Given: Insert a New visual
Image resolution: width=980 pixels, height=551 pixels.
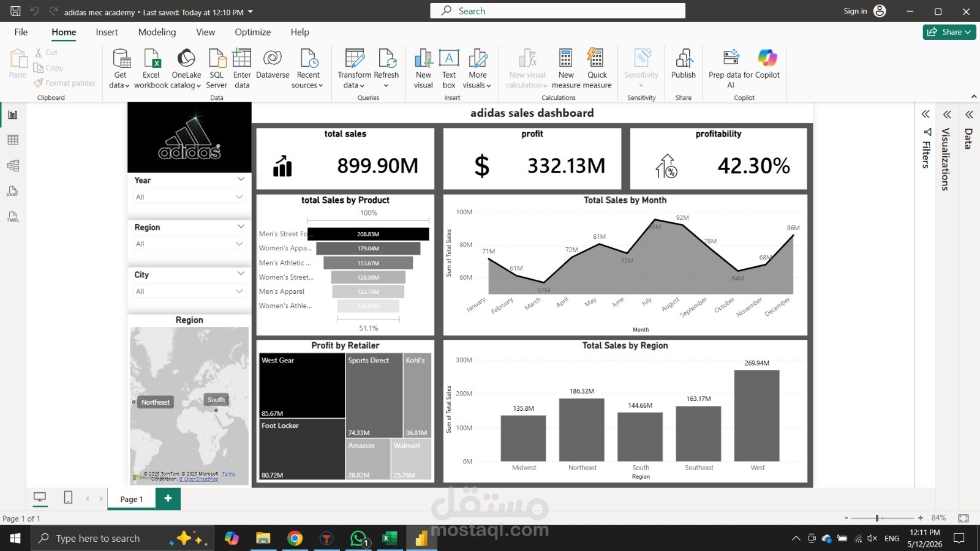Looking at the screenshot, I should [x=423, y=68].
